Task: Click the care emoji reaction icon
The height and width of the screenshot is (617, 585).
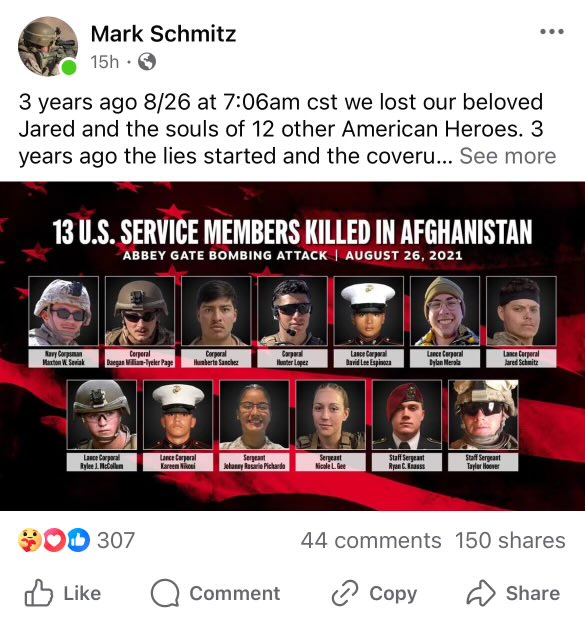Action: click(30, 540)
